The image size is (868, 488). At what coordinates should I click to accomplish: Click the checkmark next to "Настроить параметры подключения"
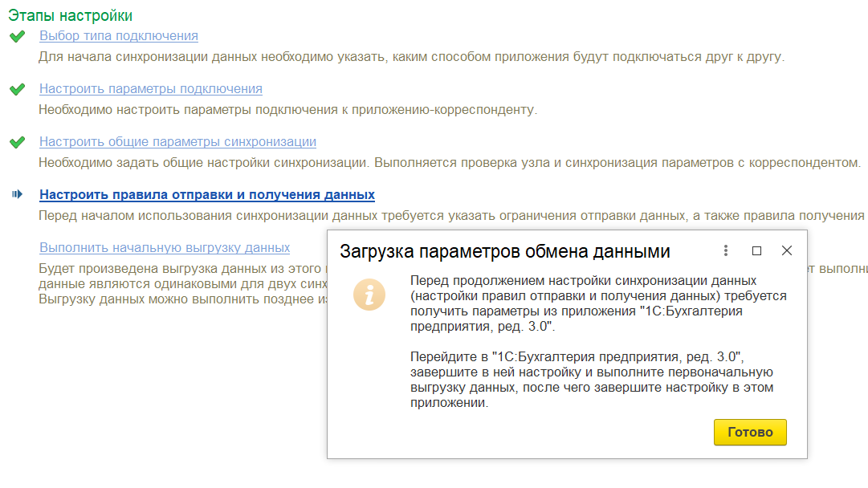coord(18,88)
